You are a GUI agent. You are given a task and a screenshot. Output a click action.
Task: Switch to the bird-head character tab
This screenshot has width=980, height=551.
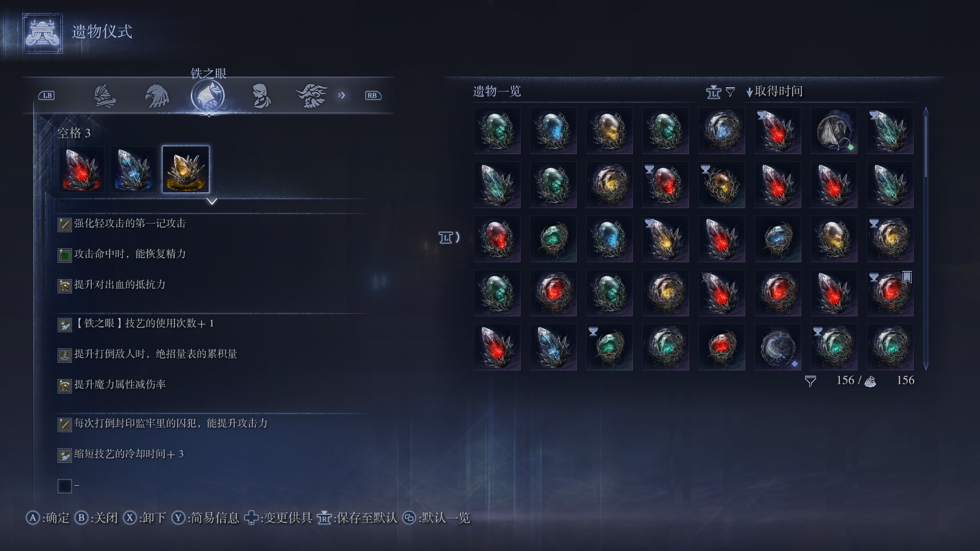coord(157,96)
